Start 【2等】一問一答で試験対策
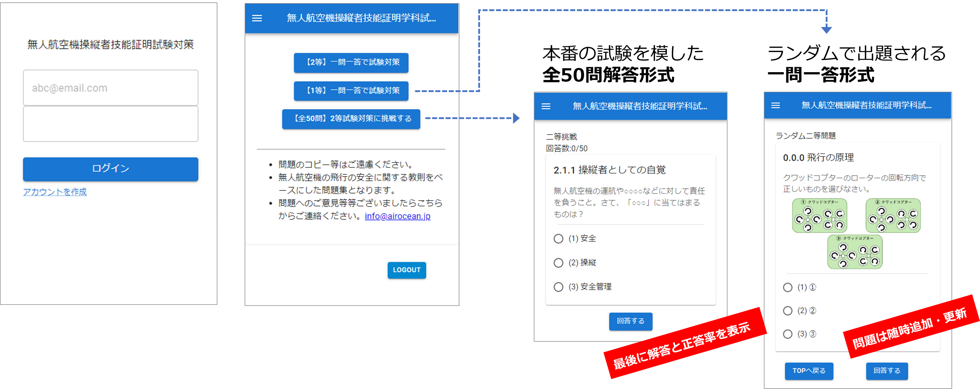The height and width of the screenshot is (389, 980). tap(351, 62)
